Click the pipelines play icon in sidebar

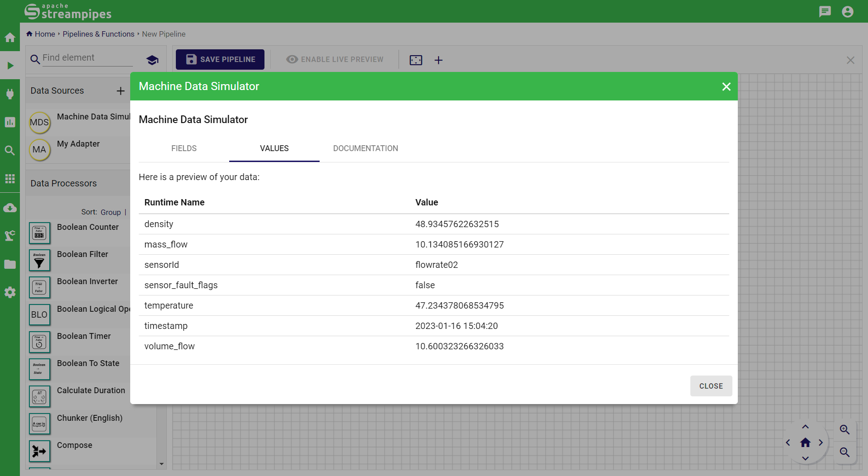[10, 66]
